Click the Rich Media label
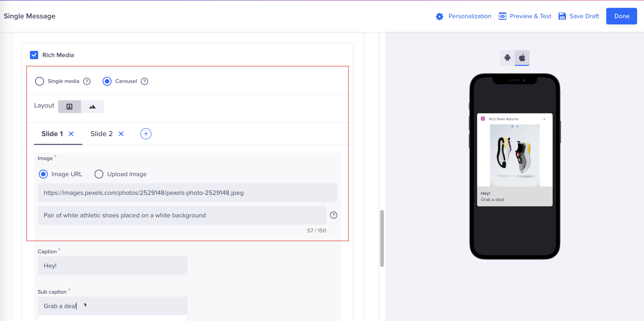644x321 pixels. [x=58, y=55]
